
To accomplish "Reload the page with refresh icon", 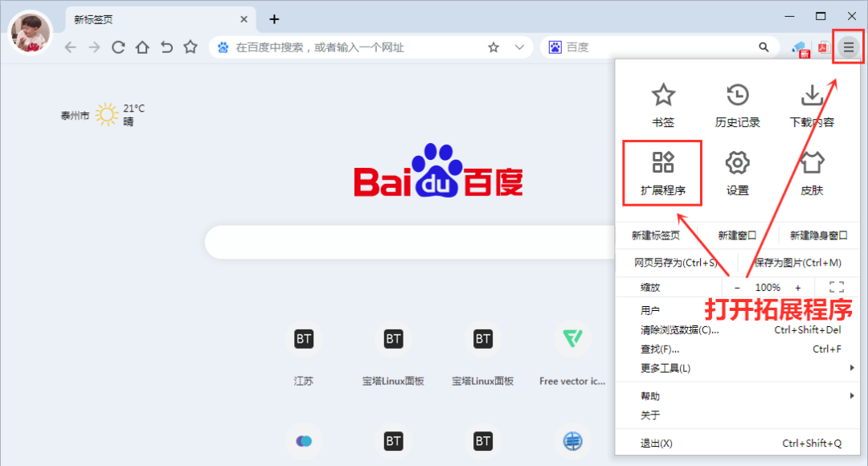I will click(x=118, y=47).
